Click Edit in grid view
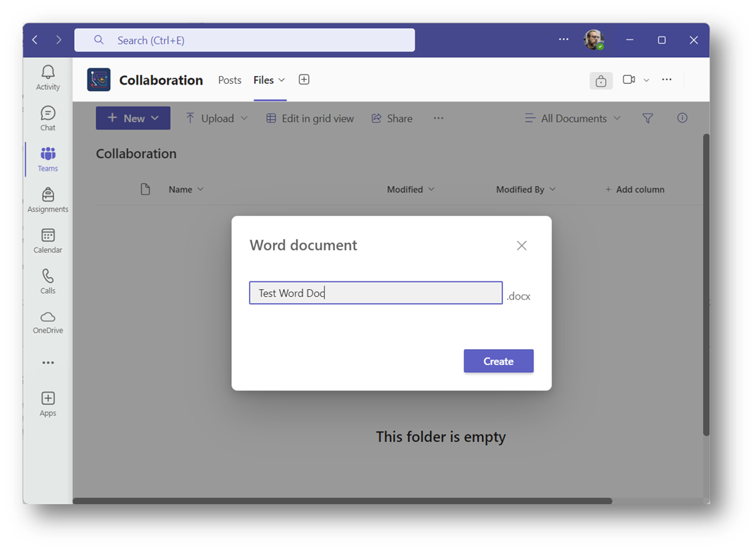 [x=310, y=118]
